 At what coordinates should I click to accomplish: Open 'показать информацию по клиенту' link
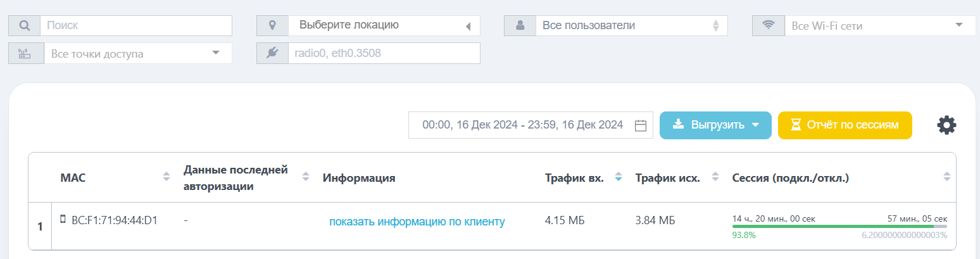[x=417, y=221]
